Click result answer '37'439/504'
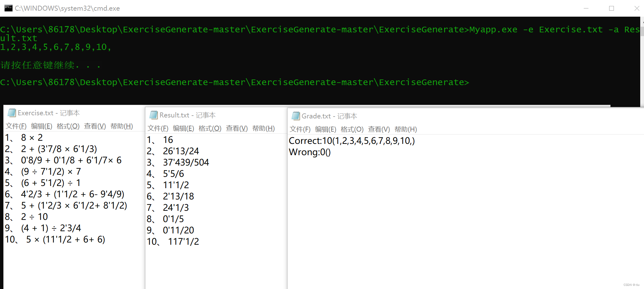 186,162
